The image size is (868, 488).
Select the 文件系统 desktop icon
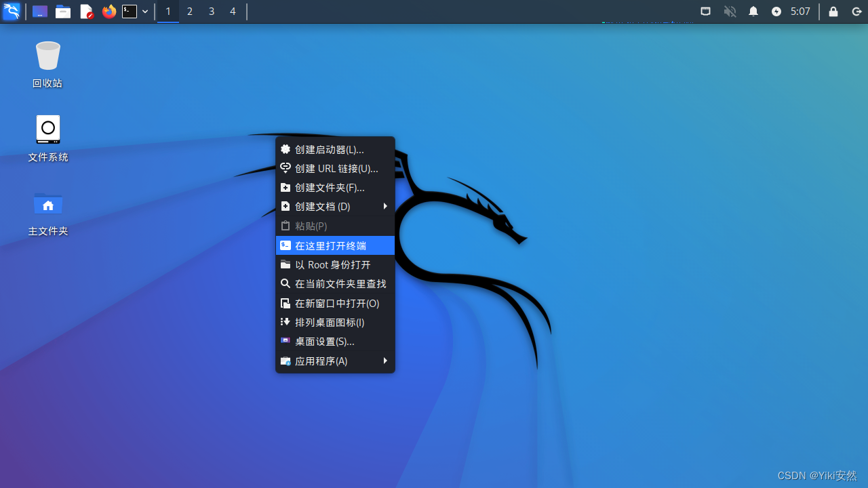click(x=47, y=138)
